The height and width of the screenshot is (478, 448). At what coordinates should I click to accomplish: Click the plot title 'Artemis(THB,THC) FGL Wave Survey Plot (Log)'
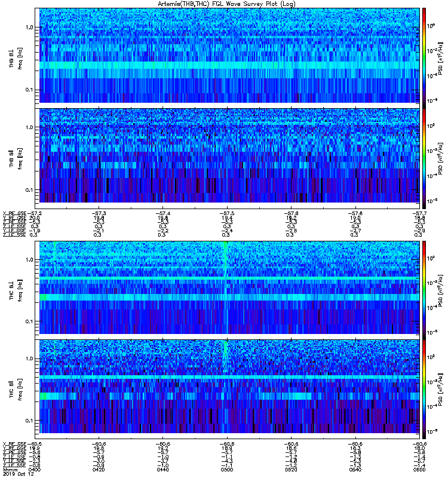coord(227,4)
